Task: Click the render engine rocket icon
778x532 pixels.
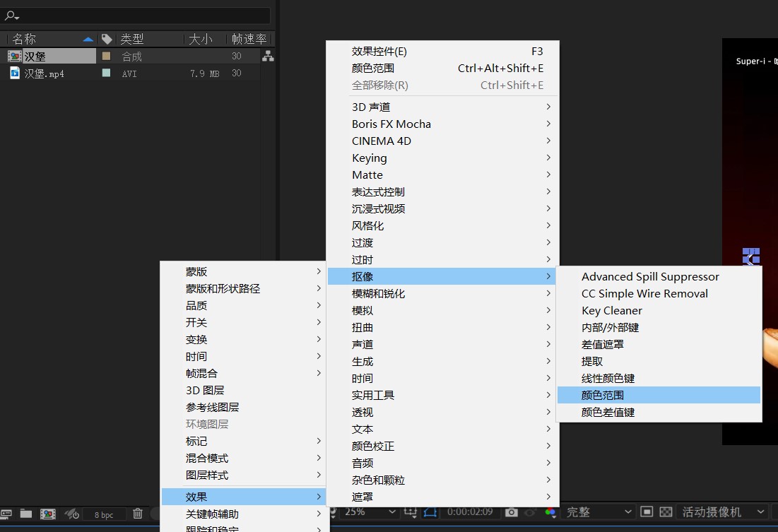Action: [x=70, y=514]
